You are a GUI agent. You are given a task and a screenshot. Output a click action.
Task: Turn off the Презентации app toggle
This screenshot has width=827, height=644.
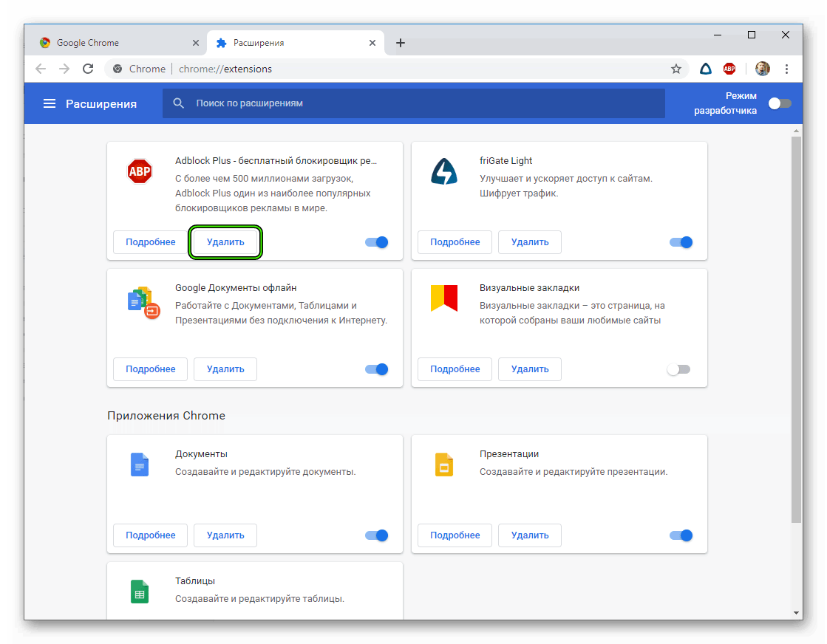681,535
